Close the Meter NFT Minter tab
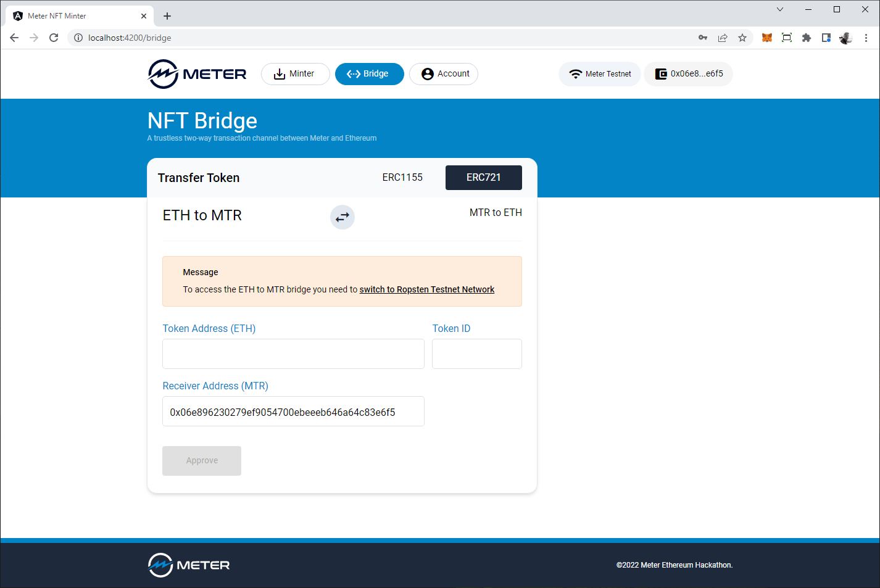 (x=144, y=16)
